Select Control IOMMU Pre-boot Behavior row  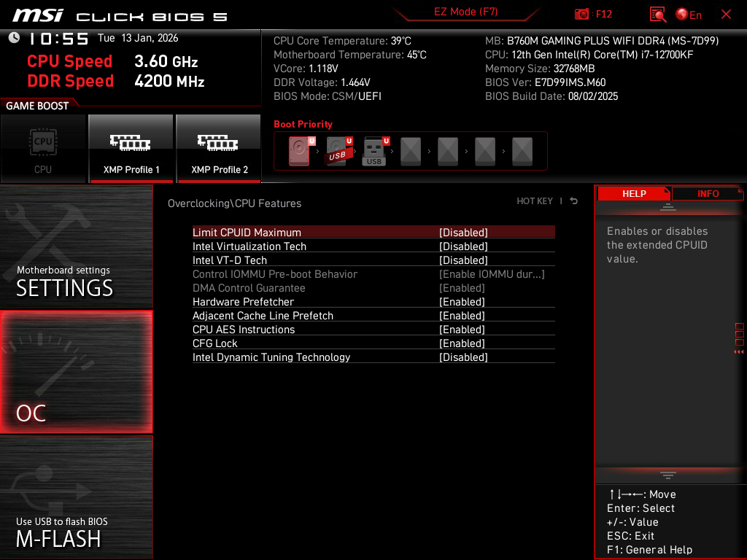pos(373,274)
